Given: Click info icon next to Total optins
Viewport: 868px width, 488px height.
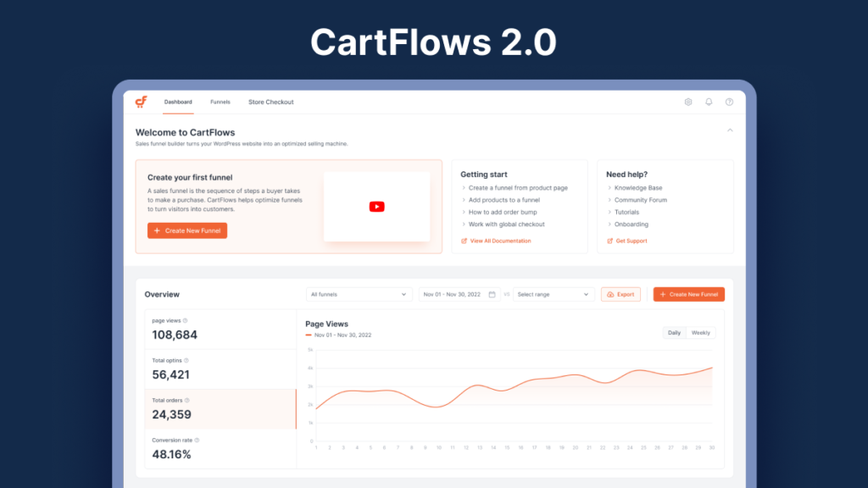Looking at the screenshot, I should click(x=186, y=360).
